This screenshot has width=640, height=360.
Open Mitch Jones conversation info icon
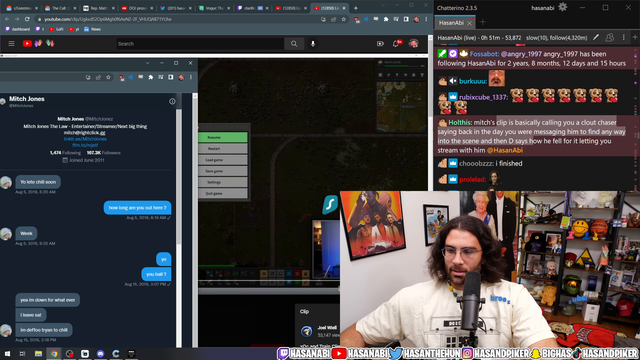coord(172,101)
